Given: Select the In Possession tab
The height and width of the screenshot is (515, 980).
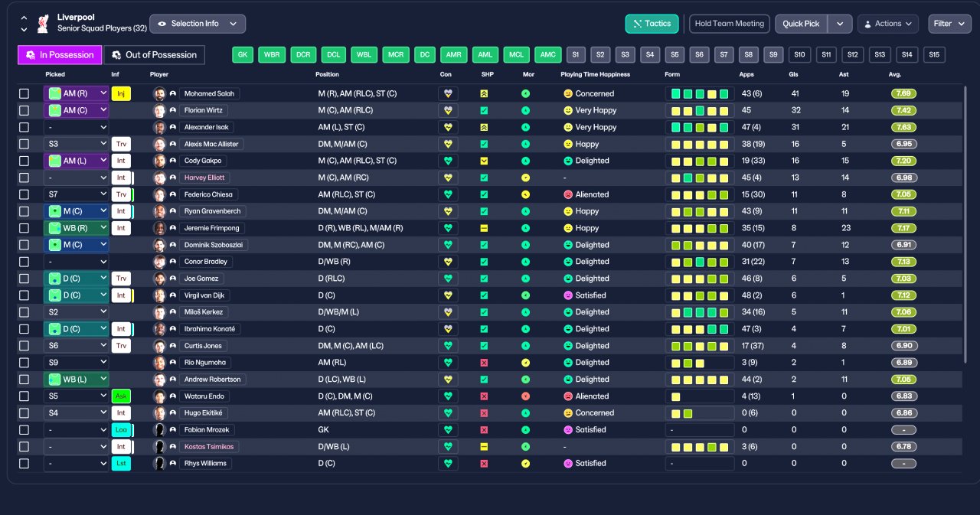Looking at the screenshot, I should tap(60, 55).
